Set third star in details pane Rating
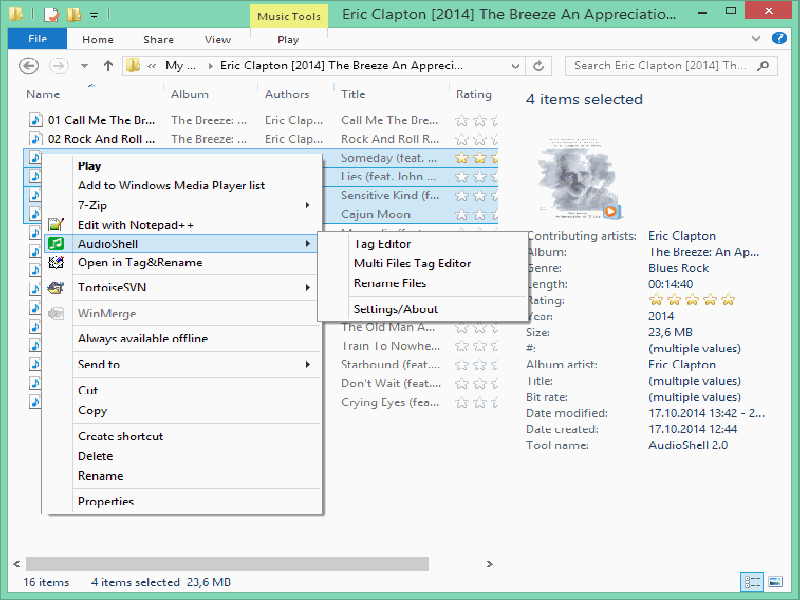800x600 pixels. pyautogui.click(x=692, y=299)
